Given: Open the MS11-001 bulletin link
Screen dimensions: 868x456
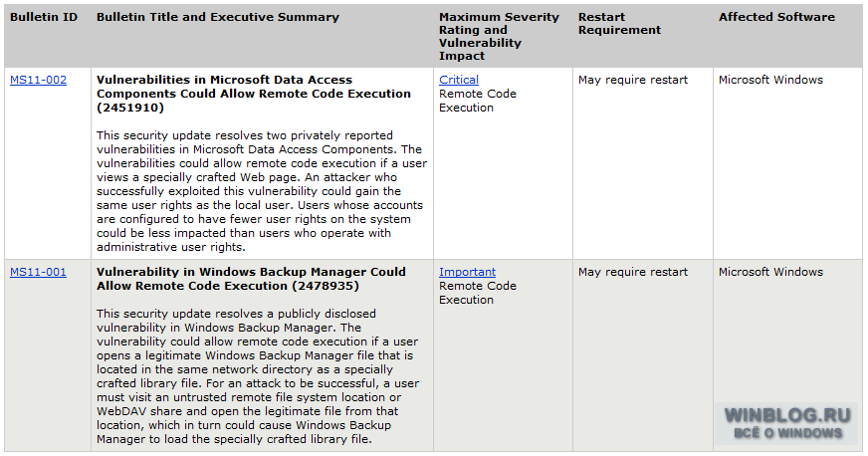Looking at the screenshot, I should pos(38,272).
